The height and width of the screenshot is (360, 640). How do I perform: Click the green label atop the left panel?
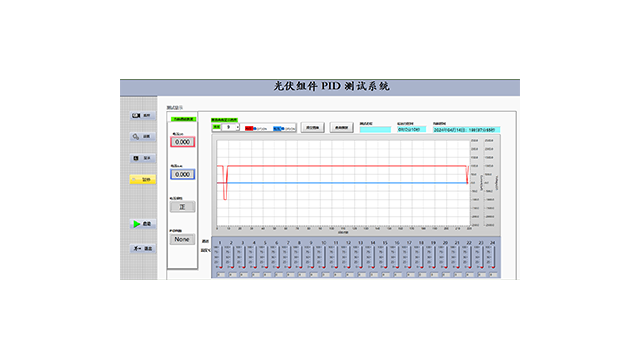click(x=183, y=119)
